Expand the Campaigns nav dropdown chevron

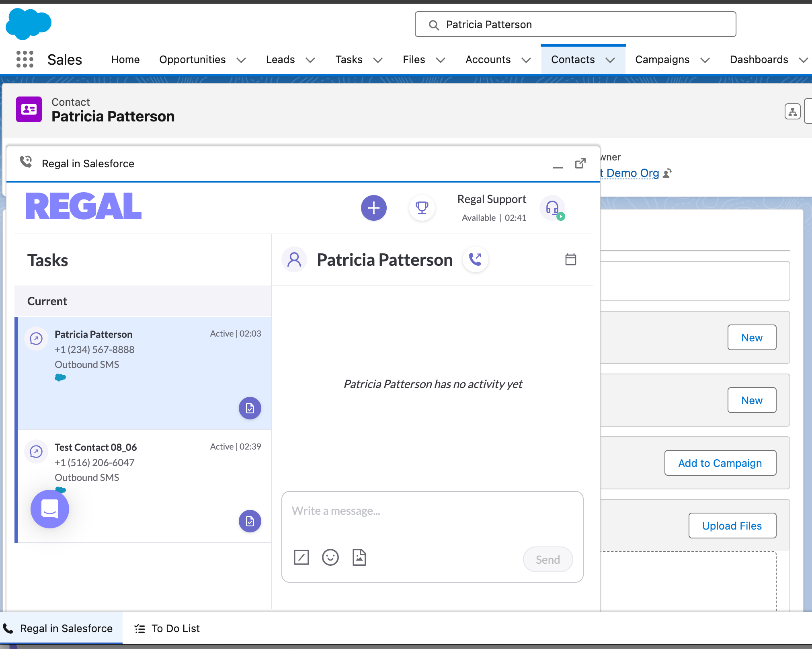[705, 60]
